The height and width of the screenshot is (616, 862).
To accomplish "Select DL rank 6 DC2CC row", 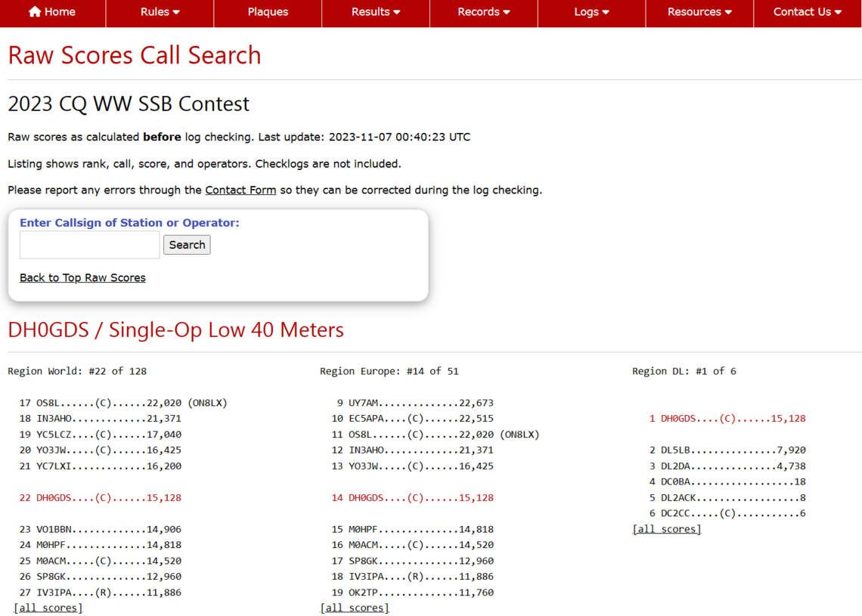I will [x=727, y=513].
